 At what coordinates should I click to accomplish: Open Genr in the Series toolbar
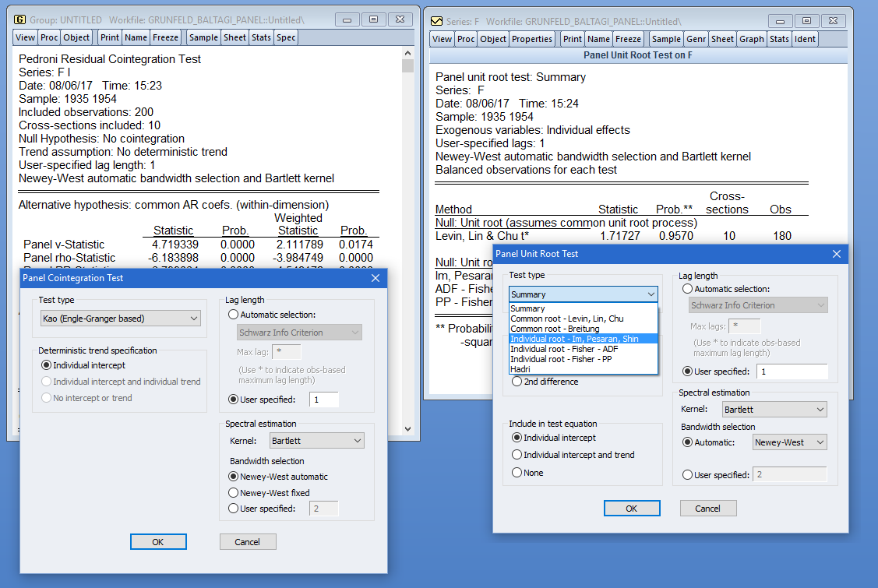pyautogui.click(x=696, y=39)
